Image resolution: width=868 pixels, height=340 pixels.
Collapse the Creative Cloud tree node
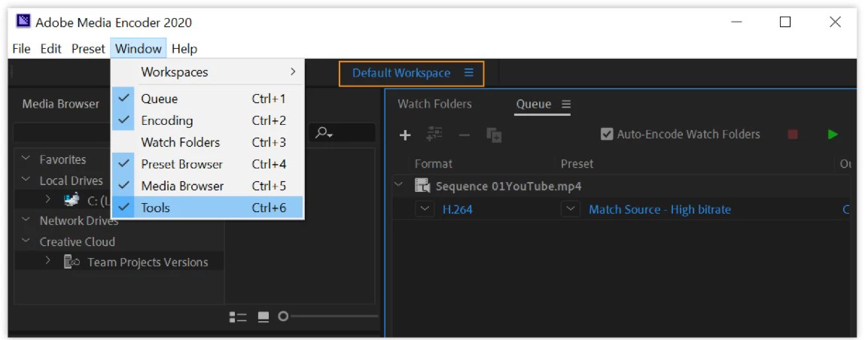click(25, 241)
